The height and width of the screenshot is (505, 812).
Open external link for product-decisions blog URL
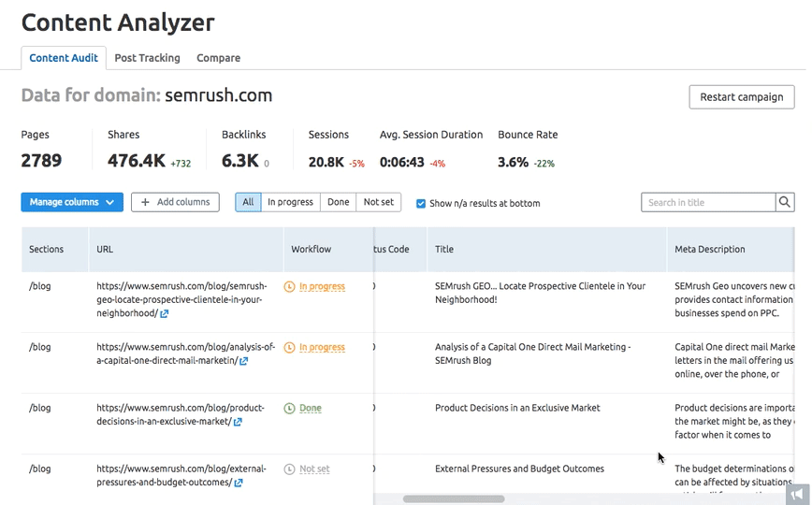click(239, 422)
